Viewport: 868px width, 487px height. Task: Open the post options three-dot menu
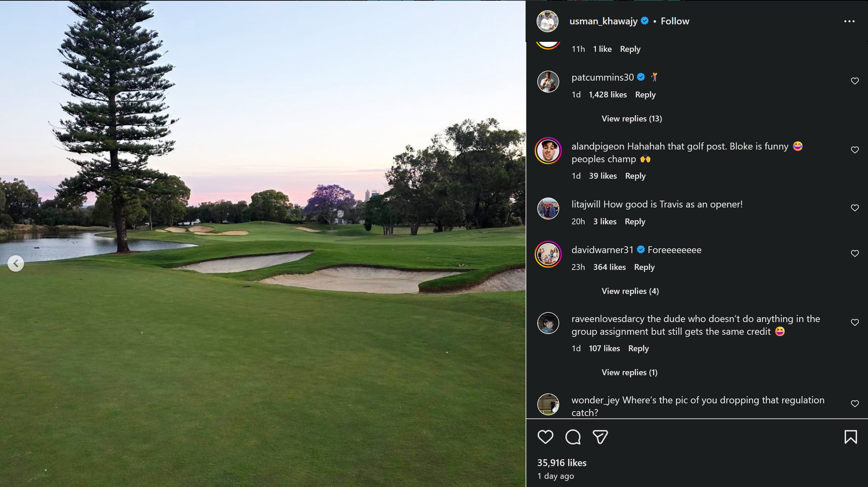tap(849, 21)
